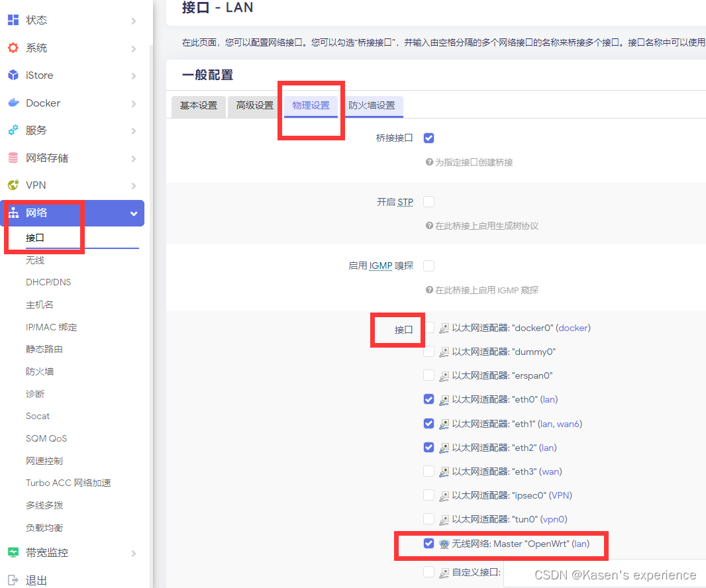706x588 pixels.
Task: Expand the 带宽监控 menu chevron
Action: tap(134, 553)
